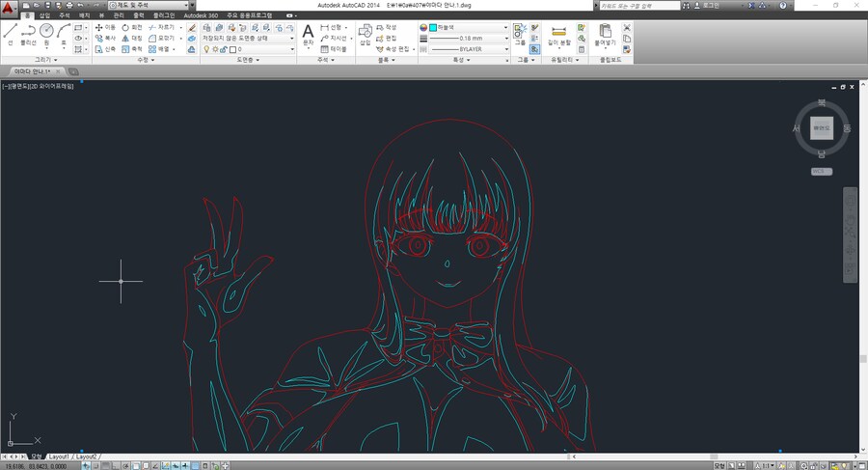Expand the Modify (수정) panel
This screenshot has width=868, height=470.
tap(146, 59)
